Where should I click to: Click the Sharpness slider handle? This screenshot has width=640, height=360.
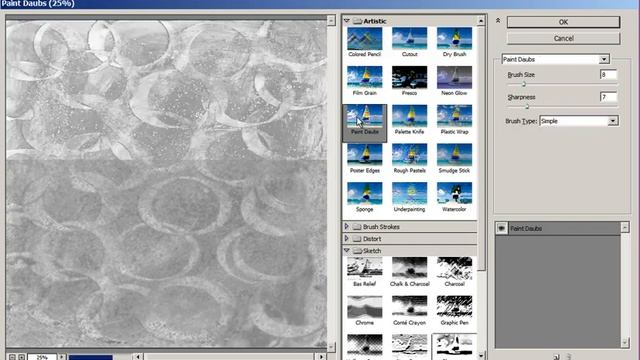click(527, 107)
